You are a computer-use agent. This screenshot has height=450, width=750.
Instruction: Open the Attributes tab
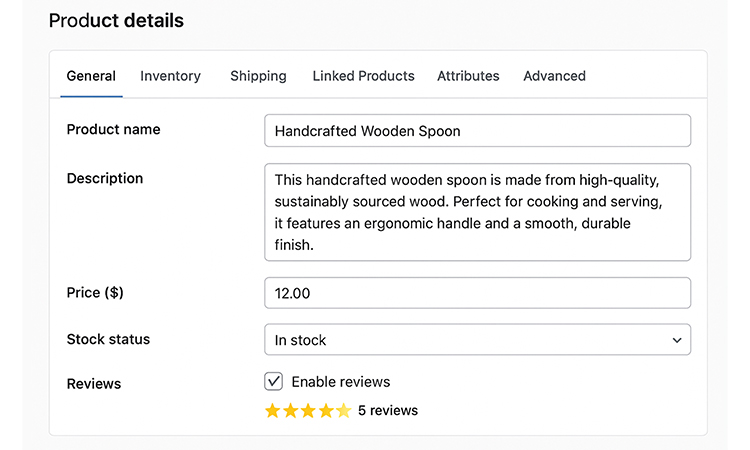click(468, 76)
